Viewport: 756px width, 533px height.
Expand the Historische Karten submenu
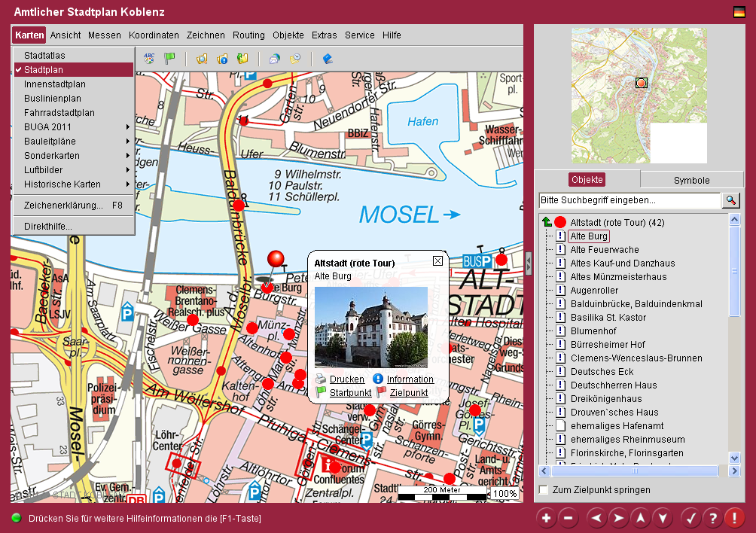(73, 184)
